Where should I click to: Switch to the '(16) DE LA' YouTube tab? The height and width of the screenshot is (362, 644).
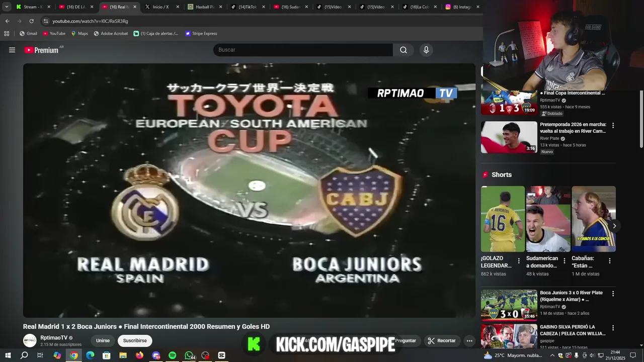(76, 7)
